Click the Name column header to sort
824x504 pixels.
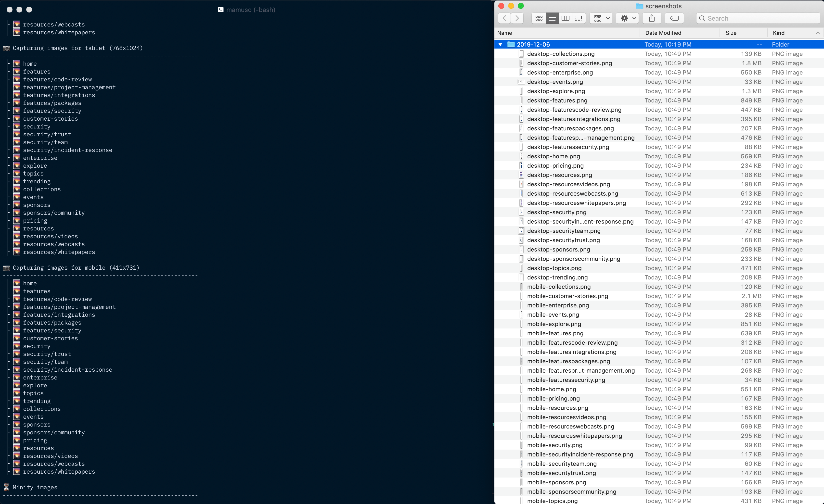[504, 33]
